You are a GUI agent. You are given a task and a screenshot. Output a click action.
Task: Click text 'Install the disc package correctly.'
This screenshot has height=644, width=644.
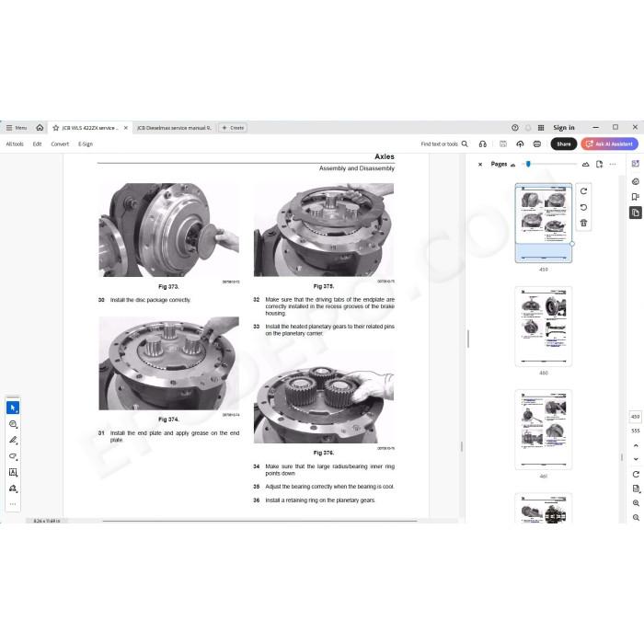coord(150,300)
